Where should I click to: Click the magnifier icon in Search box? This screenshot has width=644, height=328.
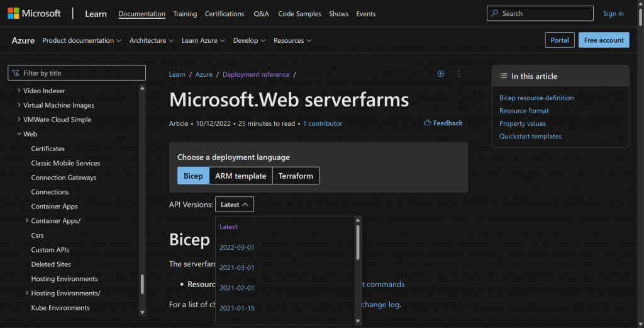(x=495, y=13)
